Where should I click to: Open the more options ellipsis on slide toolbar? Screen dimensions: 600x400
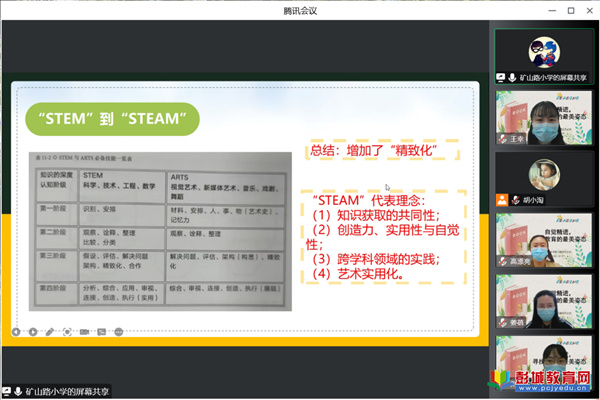[x=119, y=332]
